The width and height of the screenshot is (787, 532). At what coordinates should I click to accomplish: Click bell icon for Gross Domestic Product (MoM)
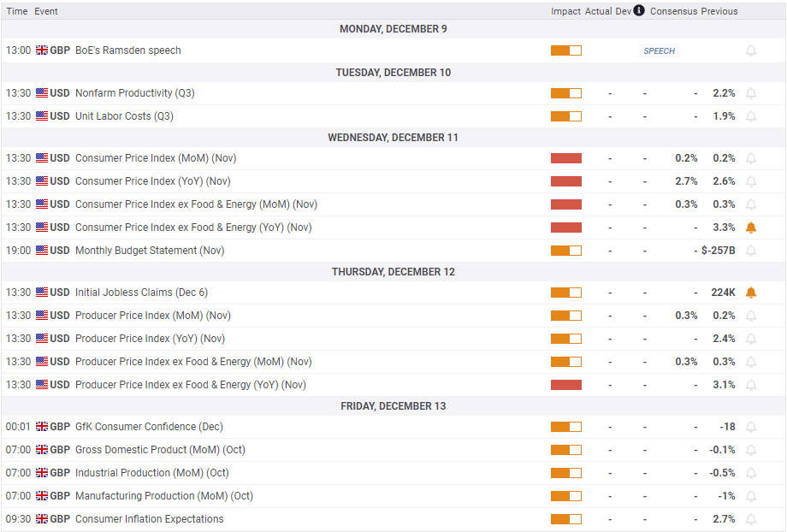751,450
